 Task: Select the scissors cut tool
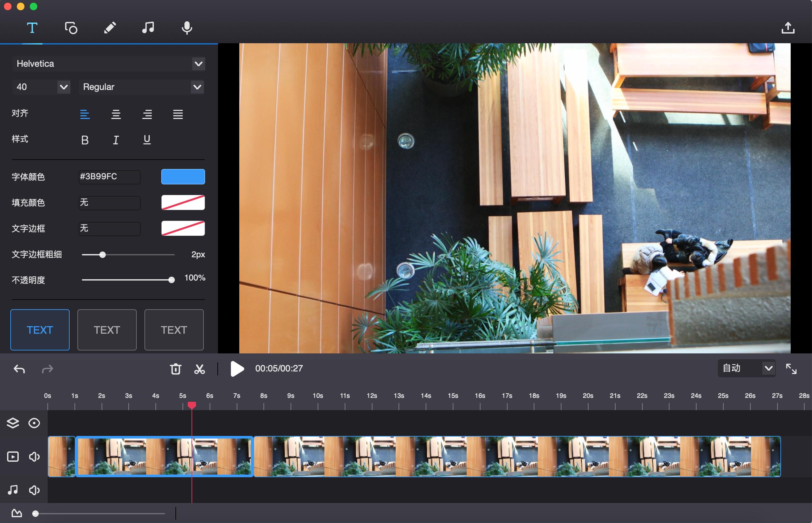[199, 369]
